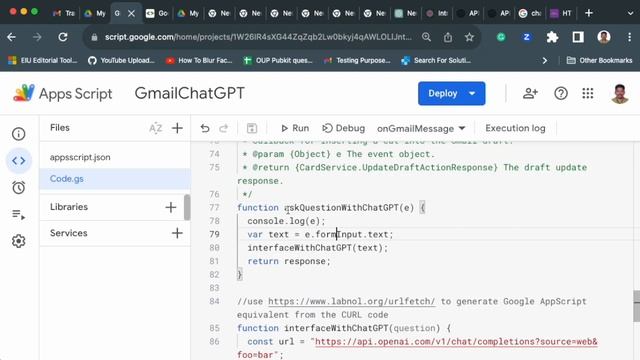The width and height of the screenshot is (640, 360).
Task: Click the Libraries section label
Action: (x=69, y=207)
